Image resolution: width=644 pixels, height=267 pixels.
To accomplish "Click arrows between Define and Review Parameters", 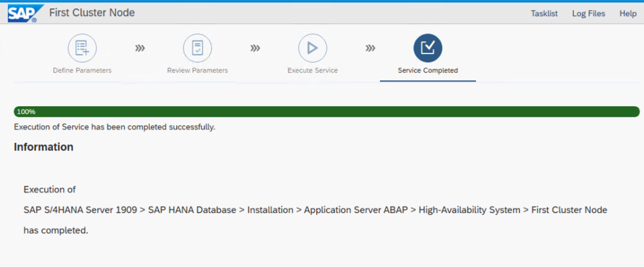I will [x=140, y=48].
